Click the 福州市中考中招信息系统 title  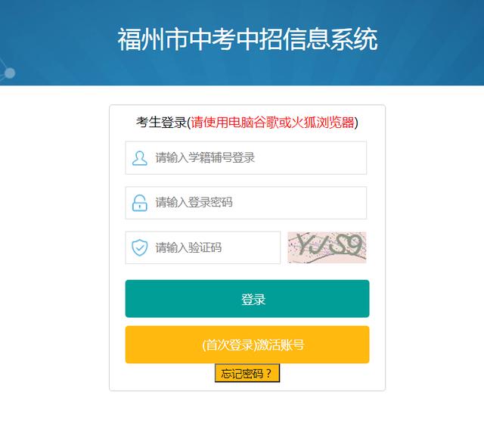(x=247, y=39)
